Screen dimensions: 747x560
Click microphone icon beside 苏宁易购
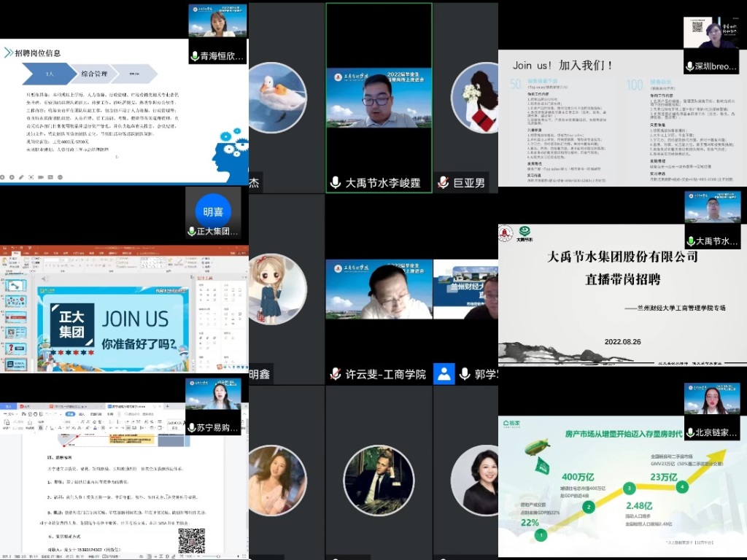pos(192,427)
